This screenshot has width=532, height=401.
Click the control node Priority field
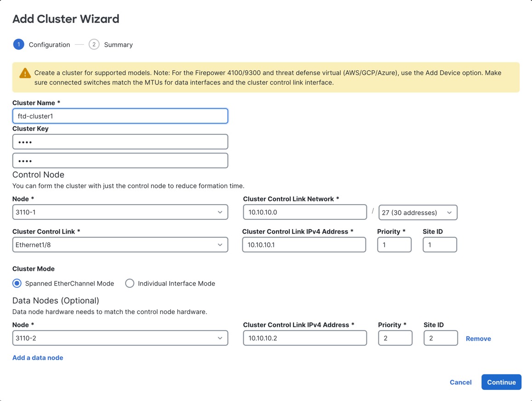(x=394, y=245)
